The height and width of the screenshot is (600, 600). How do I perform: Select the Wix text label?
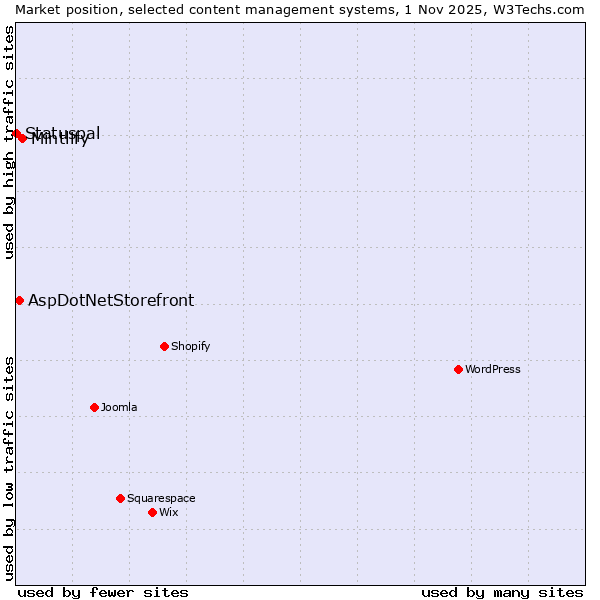(168, 512)
